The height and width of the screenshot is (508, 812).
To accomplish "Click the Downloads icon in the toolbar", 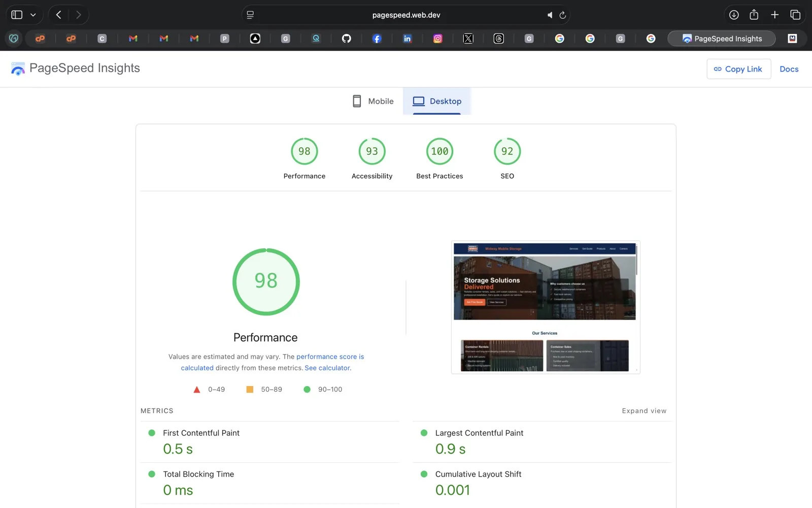I will tap(734, 15).
